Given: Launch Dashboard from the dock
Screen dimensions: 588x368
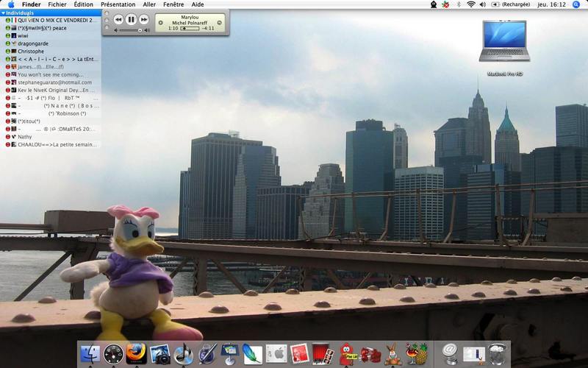Looking at the screenshot, I should pyautogui.click(x=113, y=354).
